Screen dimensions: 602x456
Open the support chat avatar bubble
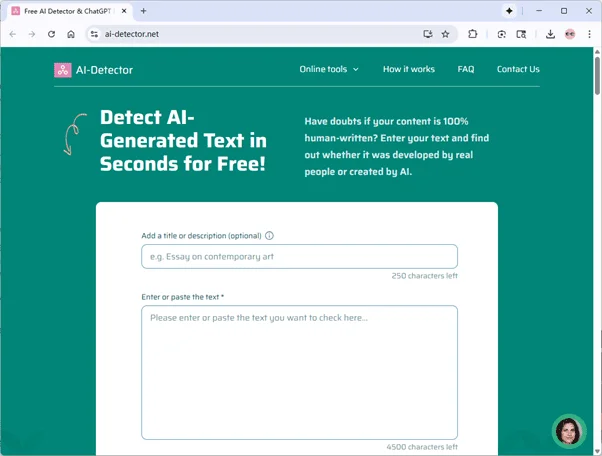[x=569, y=431]
